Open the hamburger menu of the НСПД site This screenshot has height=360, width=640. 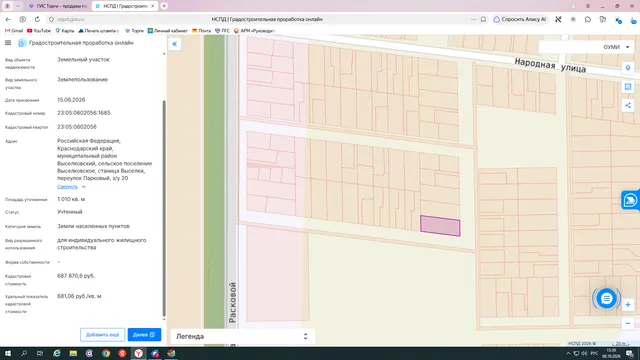point(8,43)
